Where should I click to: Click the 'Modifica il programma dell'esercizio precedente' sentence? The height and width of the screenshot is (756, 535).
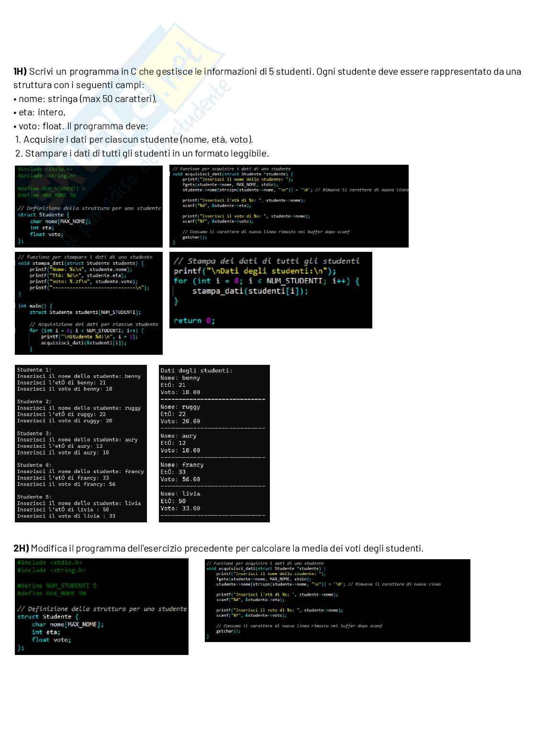pyautogui.click(x=227, y=548)
